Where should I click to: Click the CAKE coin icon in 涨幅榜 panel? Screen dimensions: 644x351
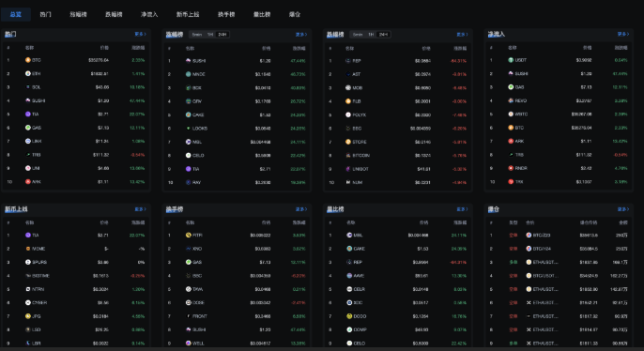tap(188, 114)
